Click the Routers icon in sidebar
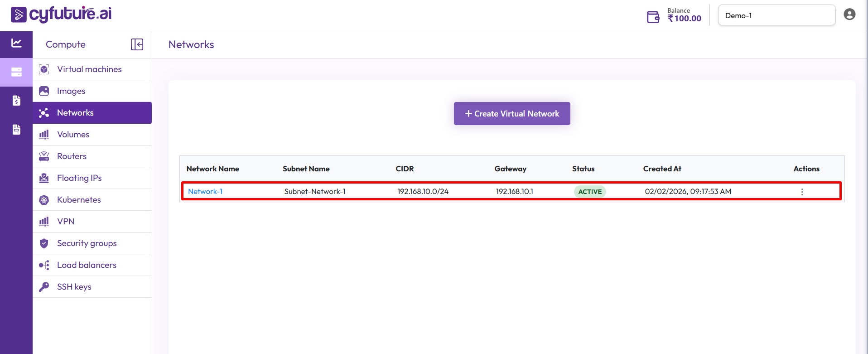Image resolution: width=868 pixels, height=354 pixels. coord(44,156)
